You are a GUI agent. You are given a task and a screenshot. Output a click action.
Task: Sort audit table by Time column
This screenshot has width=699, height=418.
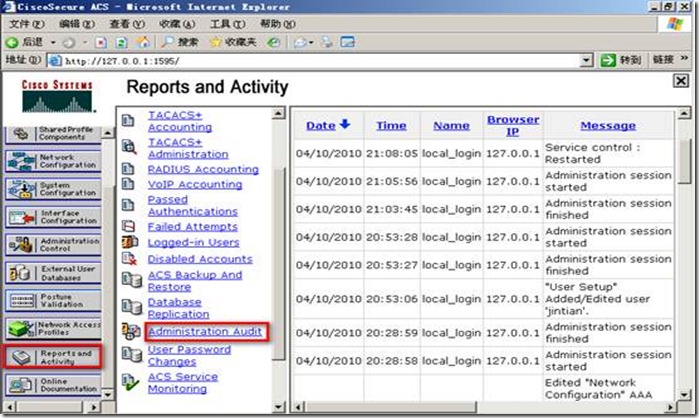391,126
